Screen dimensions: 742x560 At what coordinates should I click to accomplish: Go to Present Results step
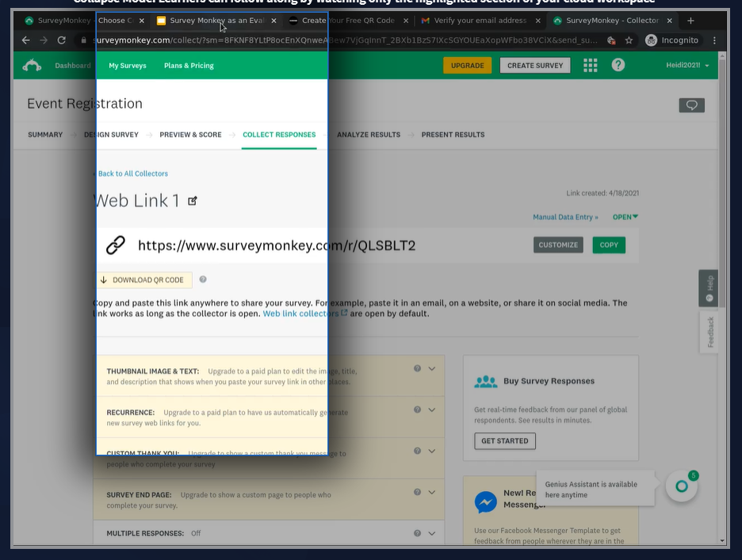(453, 135)
